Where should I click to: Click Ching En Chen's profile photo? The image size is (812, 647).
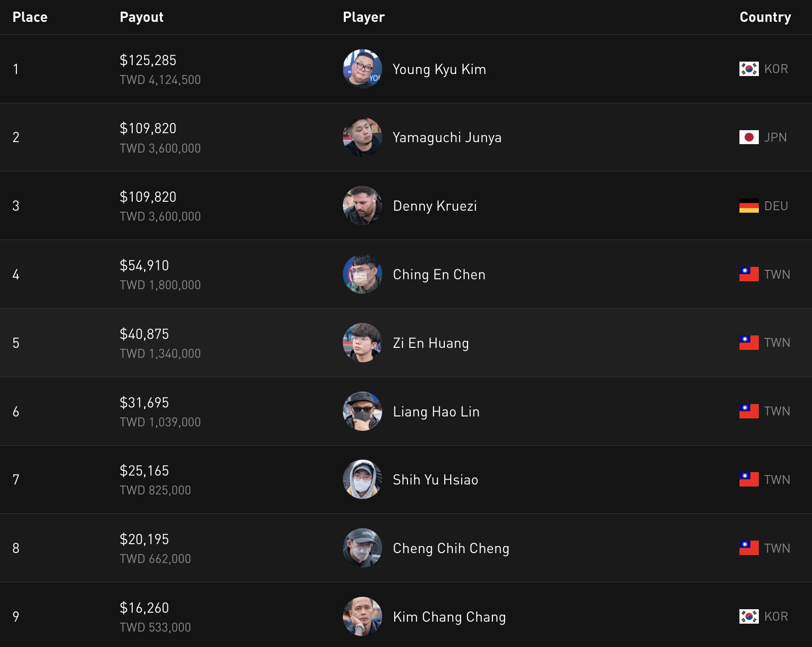[x=362, y=274]
